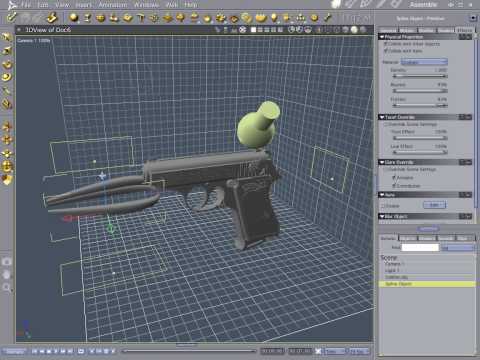Open the properties panel options menu arrow
Viewport: 480px width, 360px height.
click(473, 18)
